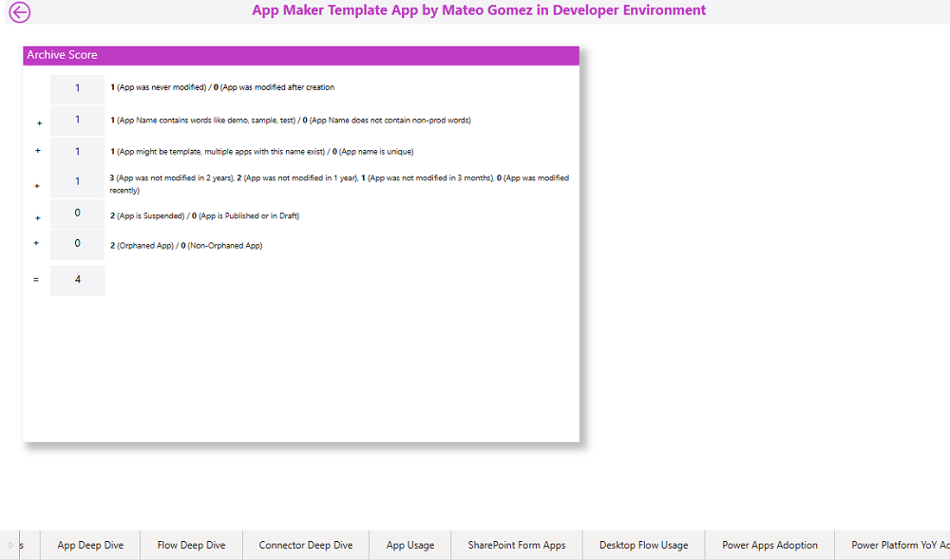Click the score cell for Orphaned App
The height and width of the screenshot is (560, 950).
click(78, 244)
